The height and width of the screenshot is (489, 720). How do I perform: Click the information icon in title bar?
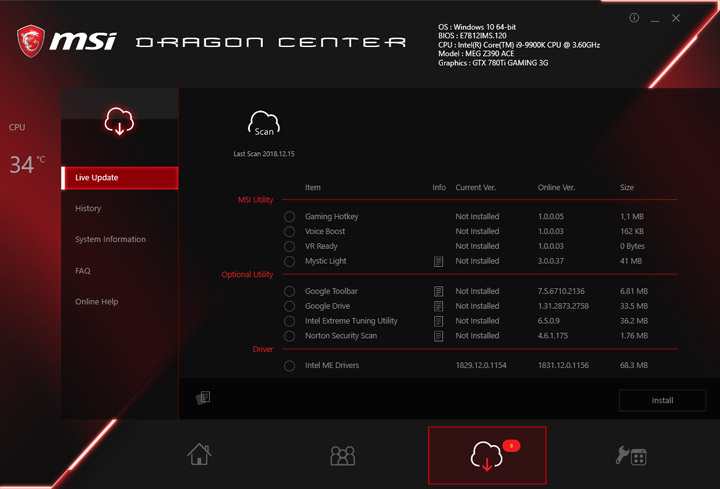pos(634,18)
